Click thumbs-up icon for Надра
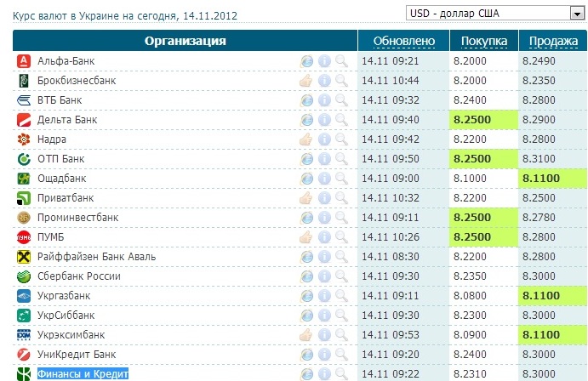The width and height of the screenshot is (588, 381). 306,139
